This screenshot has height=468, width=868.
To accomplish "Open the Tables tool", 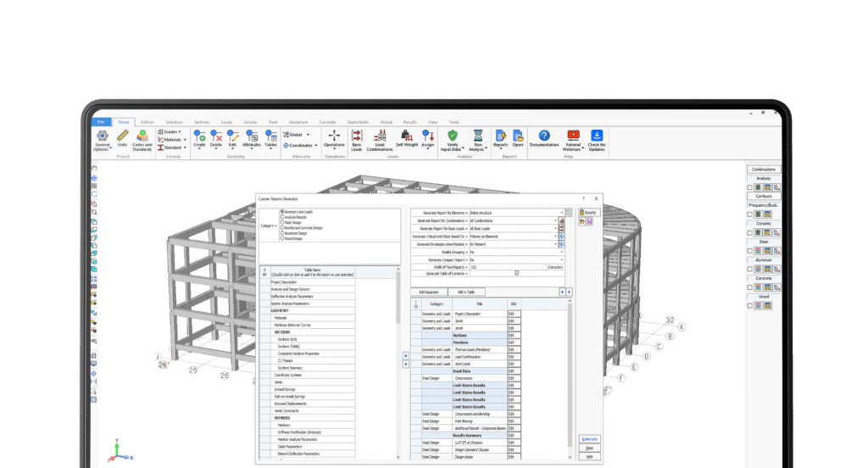I will point(270,138).
